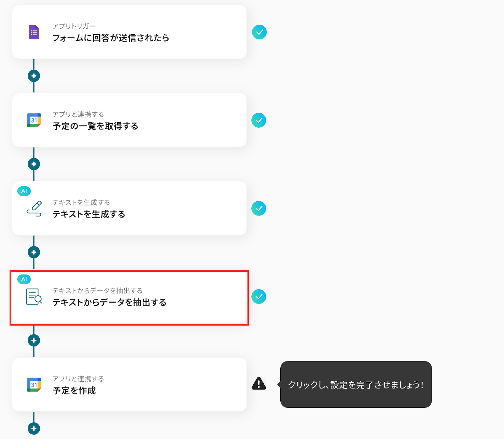Click the pen icon for テキストを生成する
Viewport: 504px width, 439px height.
[34, 208]
